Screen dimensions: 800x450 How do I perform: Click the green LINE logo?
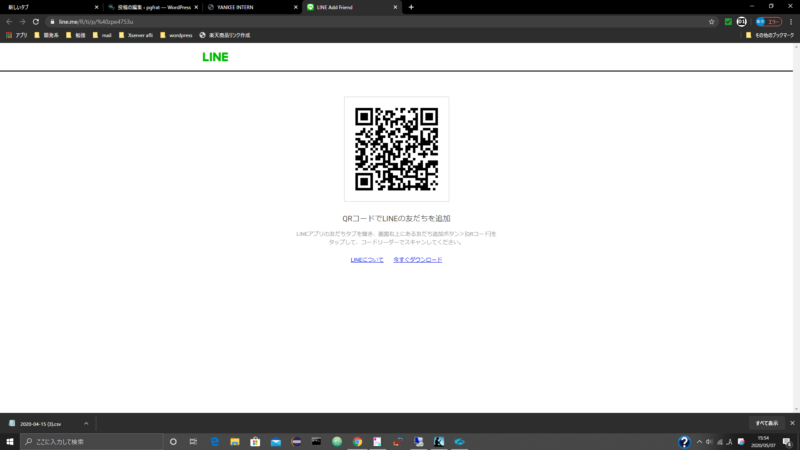point(215,57)
